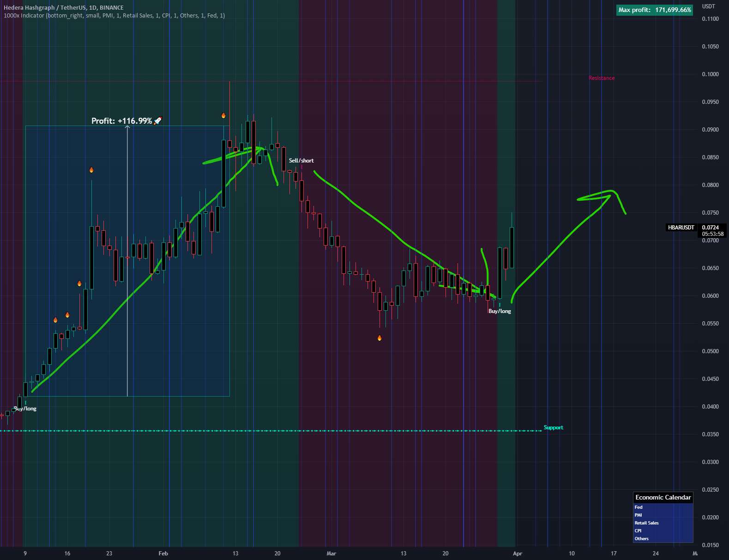Click the fire icon below the March low candle
The image size is (729, 560).
[x=380, y=338]
